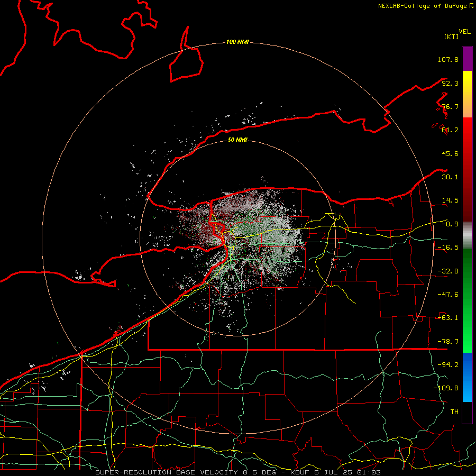This screenshot has height=476, width=476.
Task: Click the 14.5 value on velocity scale
Action: [x=450, y=200]
